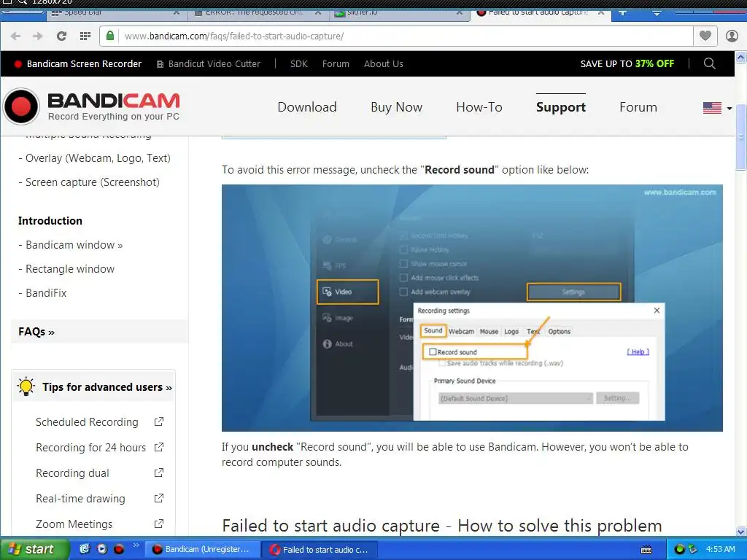Open the quick launch Internet Explorer icon
This screenshot has height=560, width=747.
(85, 549)
